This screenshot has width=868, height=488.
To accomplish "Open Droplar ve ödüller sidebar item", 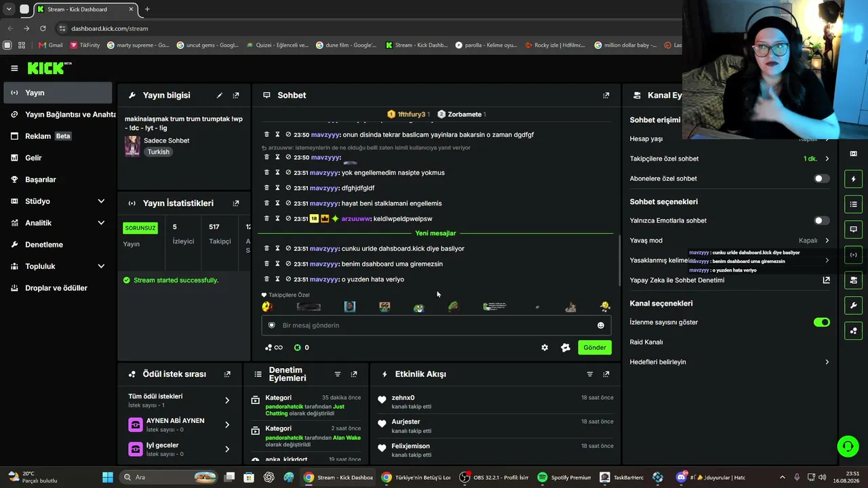I will click(58, 288).
